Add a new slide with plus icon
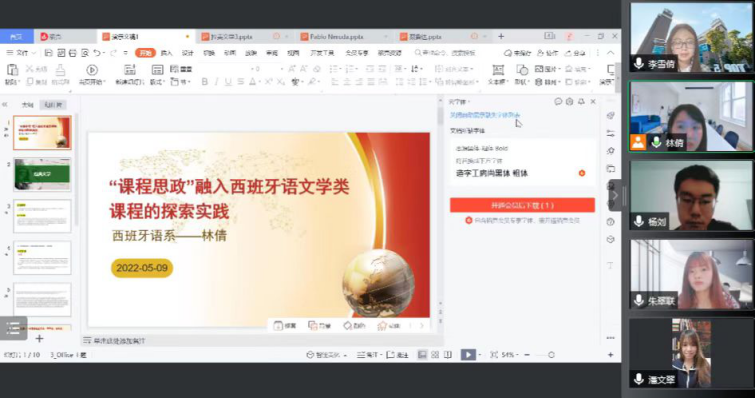 [x=40, y=339]
